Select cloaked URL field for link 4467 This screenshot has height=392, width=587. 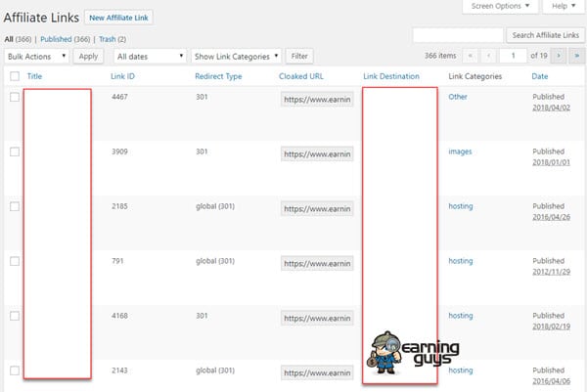click(x=317, y=100)
